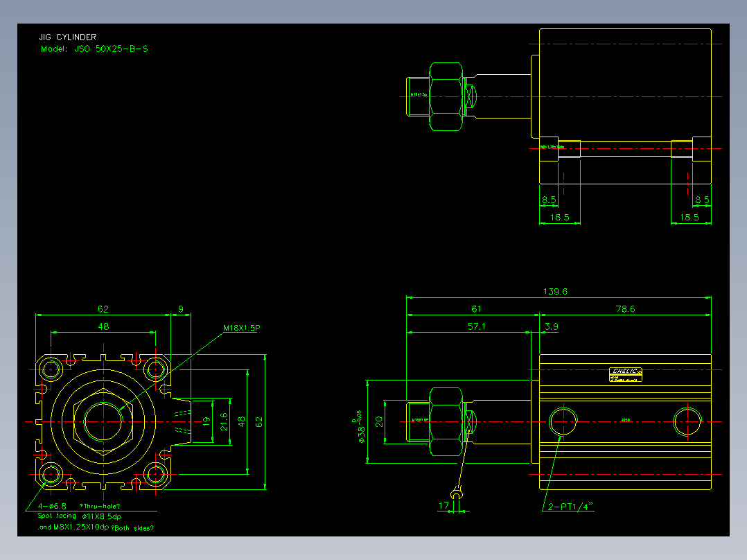Pick the rotated 21.6 dimension text
The width and height of the screenshot is (747, 560).
(x=224, y=422)
